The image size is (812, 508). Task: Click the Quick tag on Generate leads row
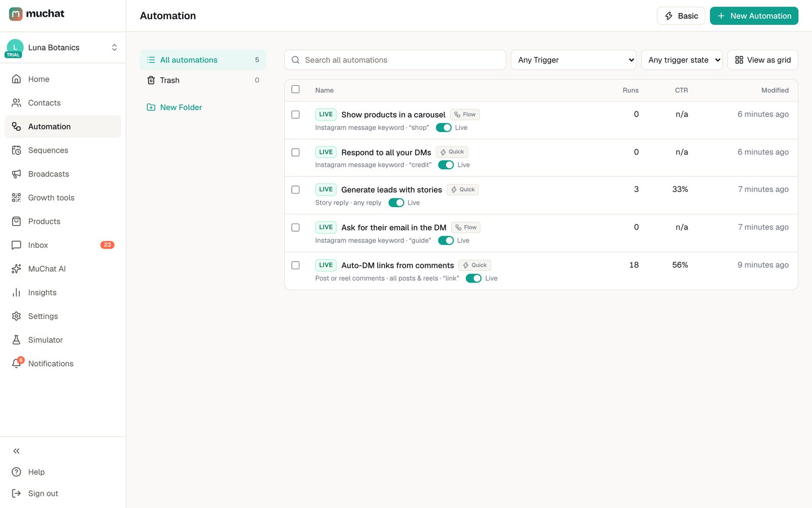coord(463,189)
